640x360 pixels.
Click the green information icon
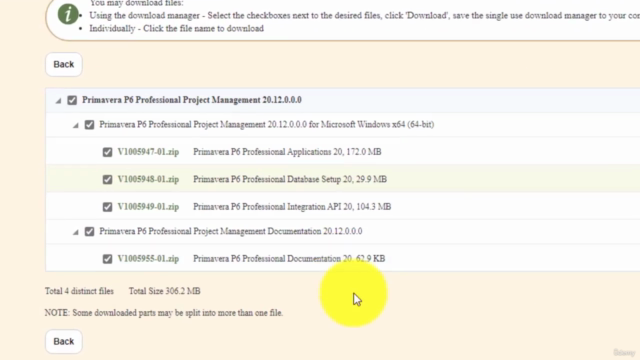pos(68,14)
